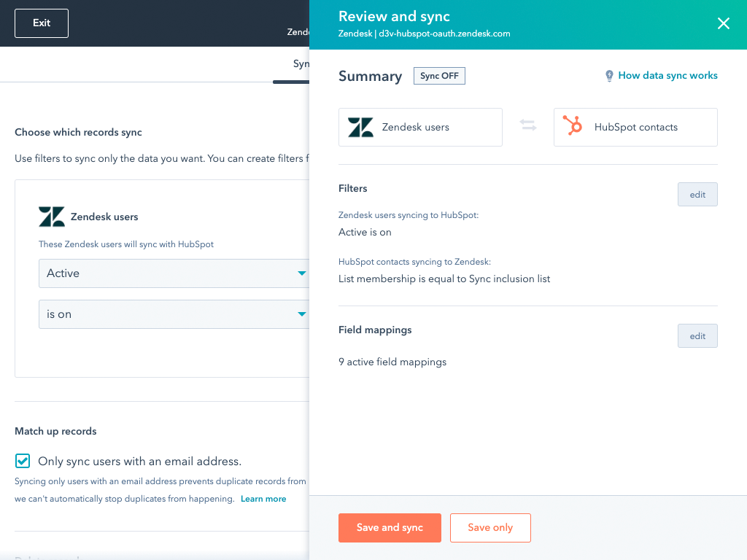Click the Exit button

click(x=41, y=23)
